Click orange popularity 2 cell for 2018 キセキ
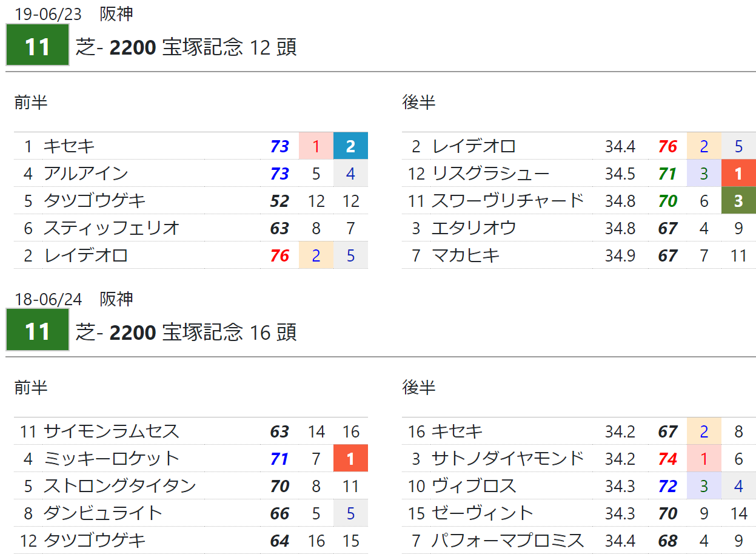The image size is (756, 554). click(703, 431)
